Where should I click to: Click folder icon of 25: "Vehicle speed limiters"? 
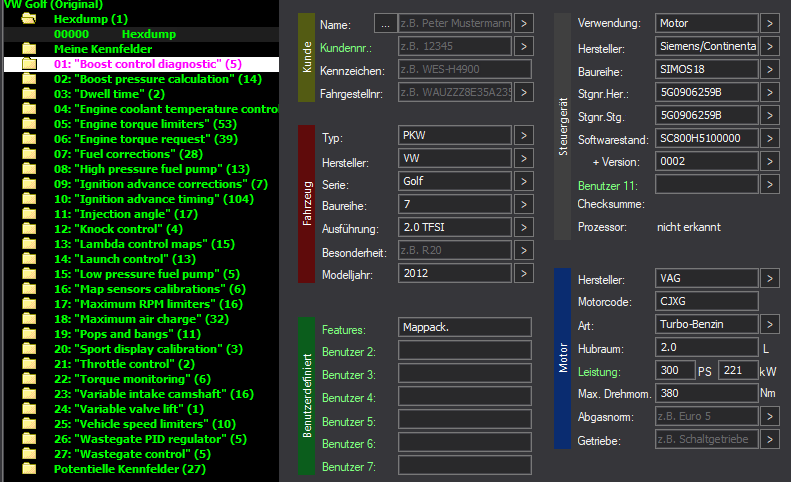(29, 424)
